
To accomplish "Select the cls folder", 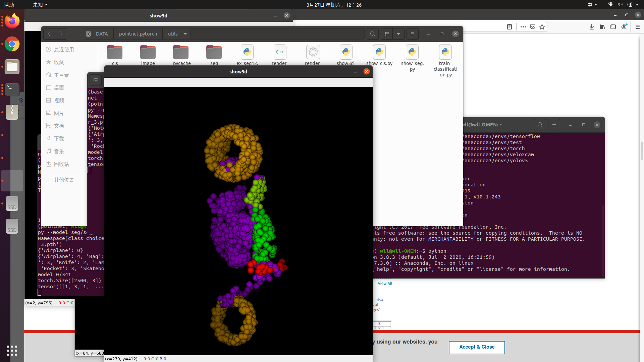I will (x=115, y=55).
